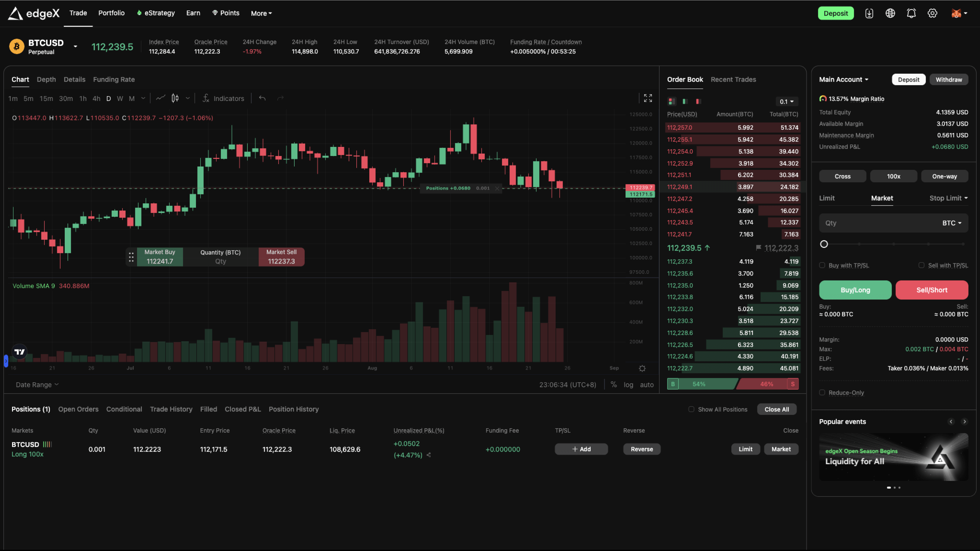Click the language globe icon
This screenshot has height=551, width=980.
click(x=890, y=13)
